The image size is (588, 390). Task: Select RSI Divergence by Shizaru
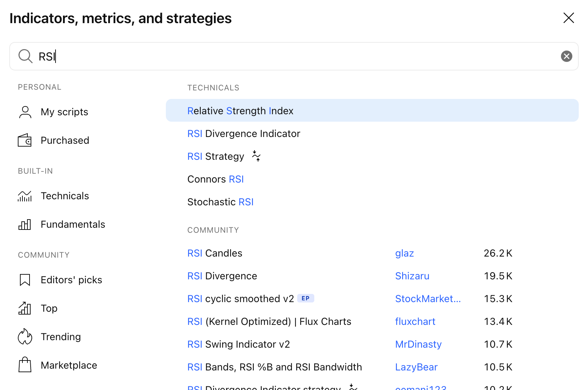pyautogui.click(x=222, y=276)
